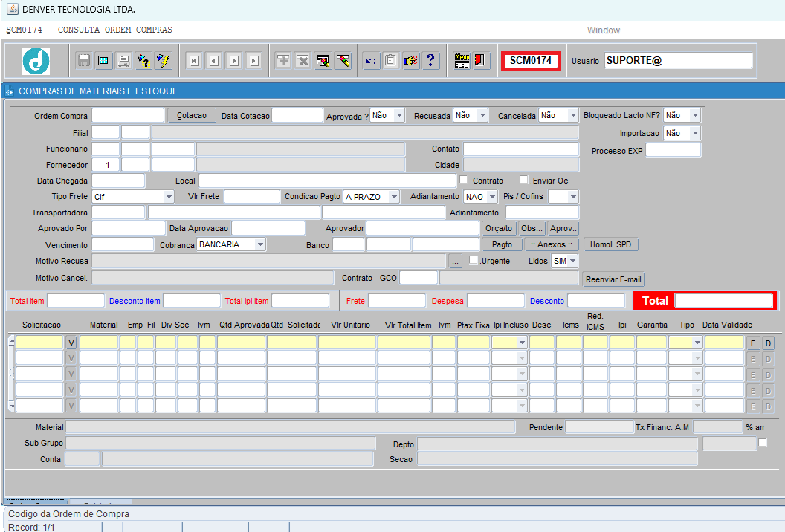The width and height of the screenshot is (785, 532).
Task: Open the Bloqueado Lacto NF dropdown
Action: click(695, 116)
